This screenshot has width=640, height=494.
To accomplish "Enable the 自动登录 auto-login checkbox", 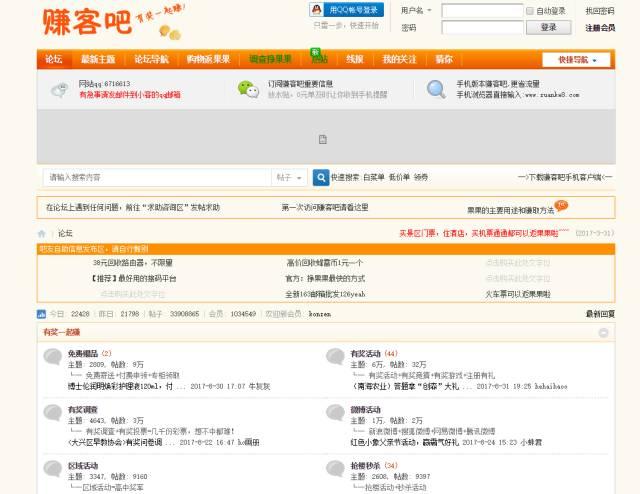I will click(x=530, y=11).
